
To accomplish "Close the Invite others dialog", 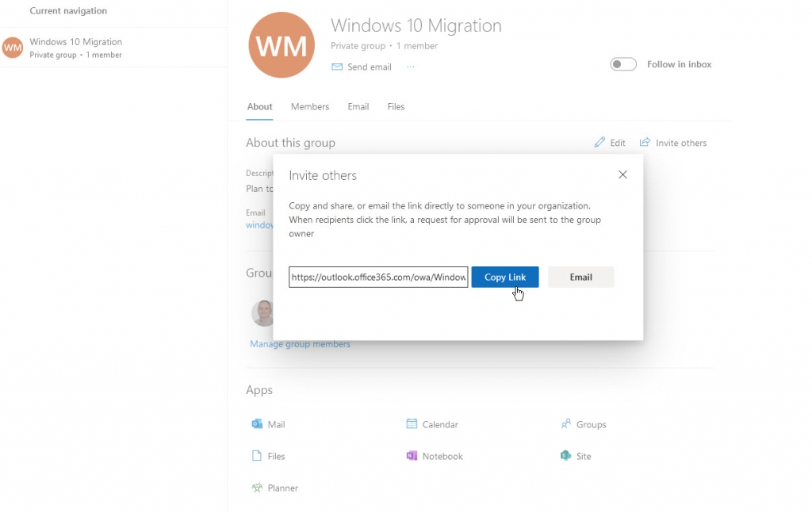I will tap(622, 174).
